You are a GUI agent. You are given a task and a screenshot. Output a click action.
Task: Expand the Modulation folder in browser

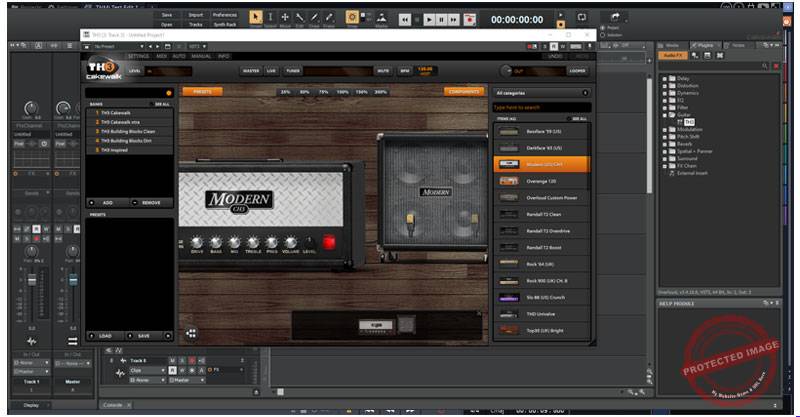click(665, 130)
